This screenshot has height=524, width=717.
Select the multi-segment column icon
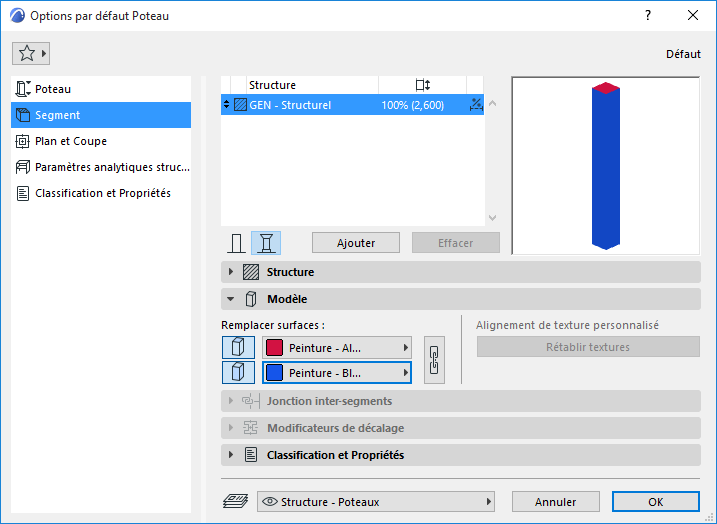(266, 243)
